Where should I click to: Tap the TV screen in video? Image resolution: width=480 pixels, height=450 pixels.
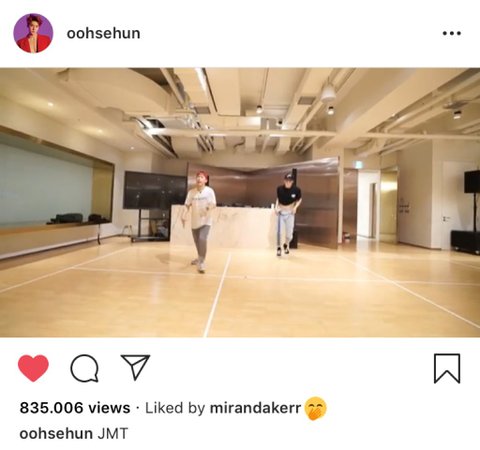point(155,190)
